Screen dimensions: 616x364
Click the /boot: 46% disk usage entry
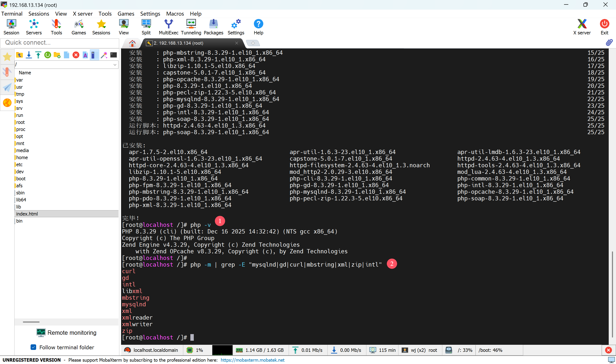pyautogui.click(x=490, y=350)
